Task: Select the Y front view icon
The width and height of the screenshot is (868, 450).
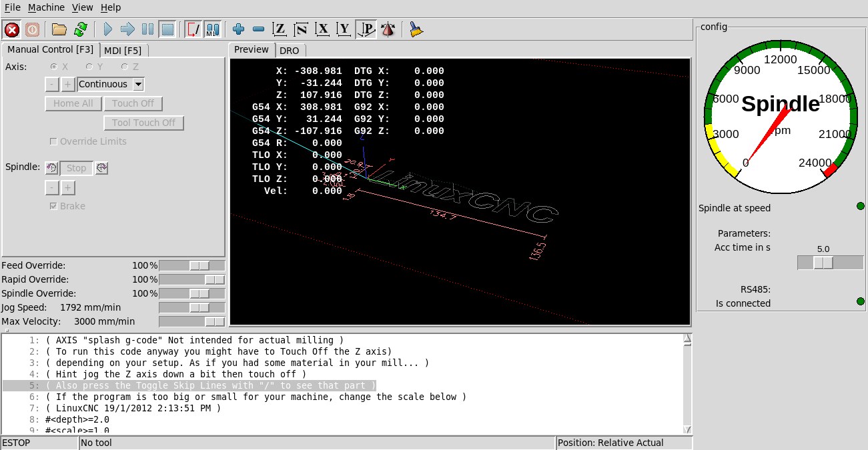Action: 344,29
